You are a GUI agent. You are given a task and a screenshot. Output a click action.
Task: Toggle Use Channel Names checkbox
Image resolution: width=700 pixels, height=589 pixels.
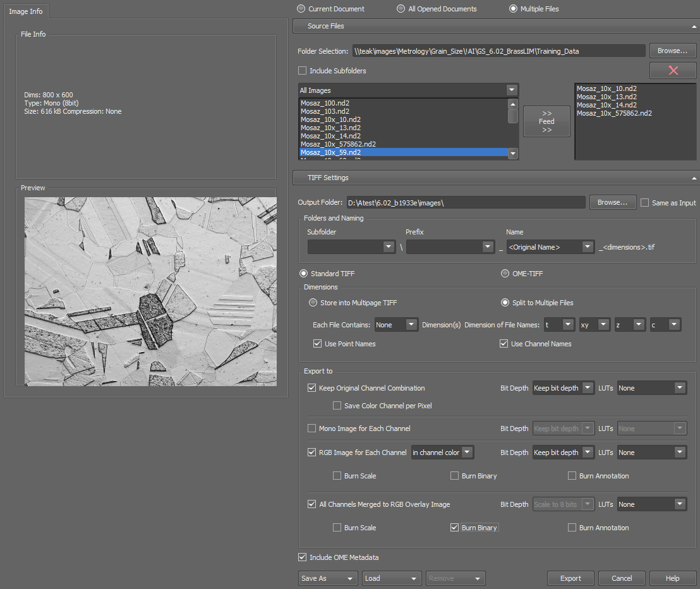point(504,344)
